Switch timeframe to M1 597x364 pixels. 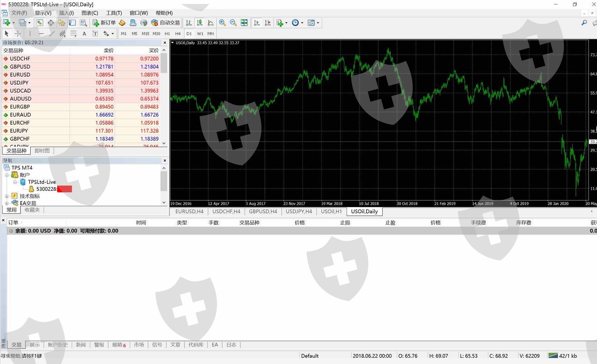tap(124, 34)
